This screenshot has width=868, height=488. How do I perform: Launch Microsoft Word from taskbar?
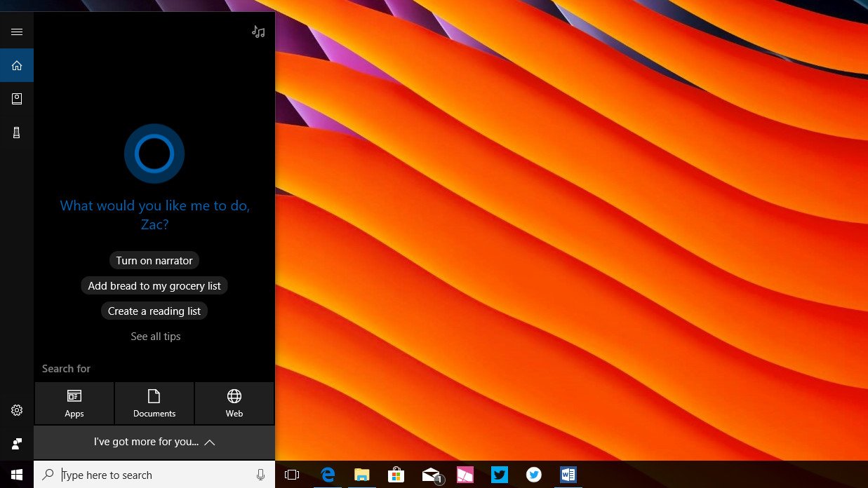(568, 475)
